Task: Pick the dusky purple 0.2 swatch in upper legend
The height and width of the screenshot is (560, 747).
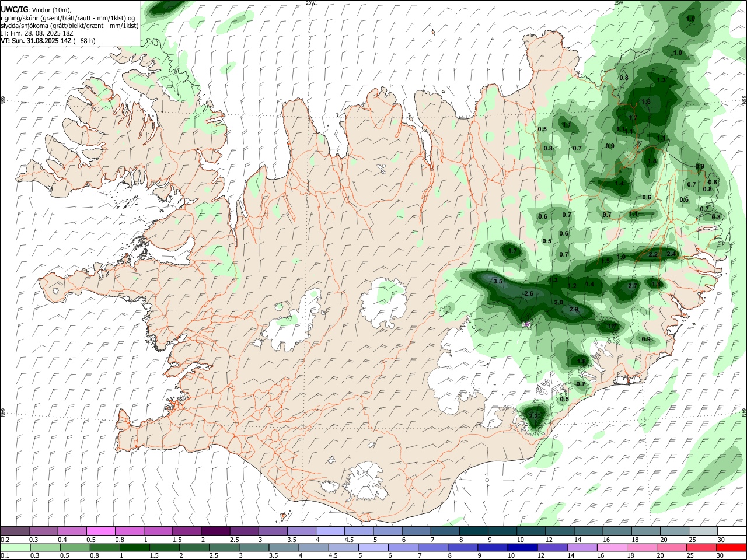Action: [15, 531]
